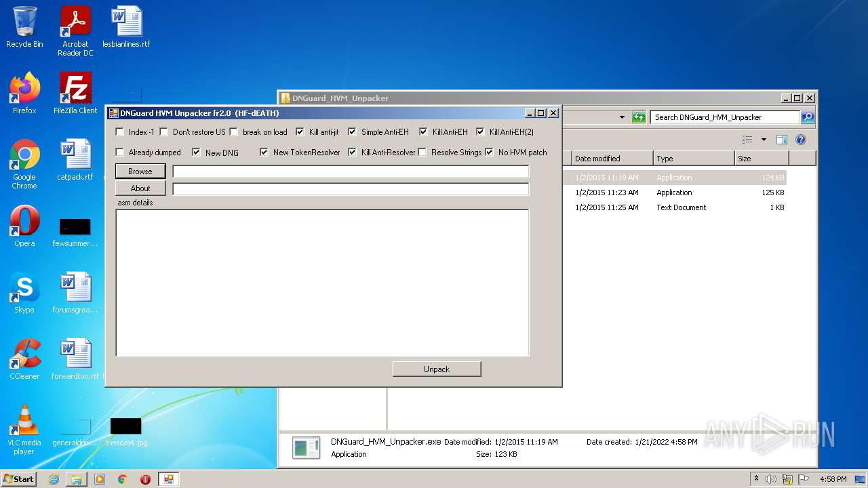Enable break on load checkbox
868x488 pixels.
234,132
